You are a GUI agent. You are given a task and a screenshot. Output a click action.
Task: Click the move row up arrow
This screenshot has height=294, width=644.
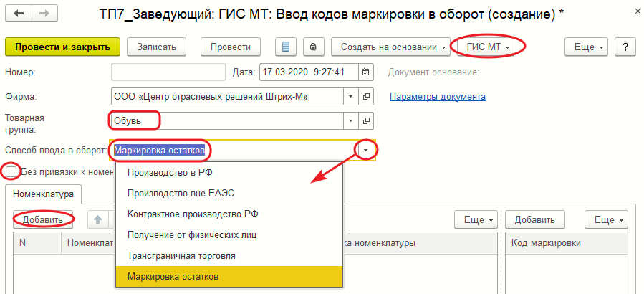[x=98, y=219]
